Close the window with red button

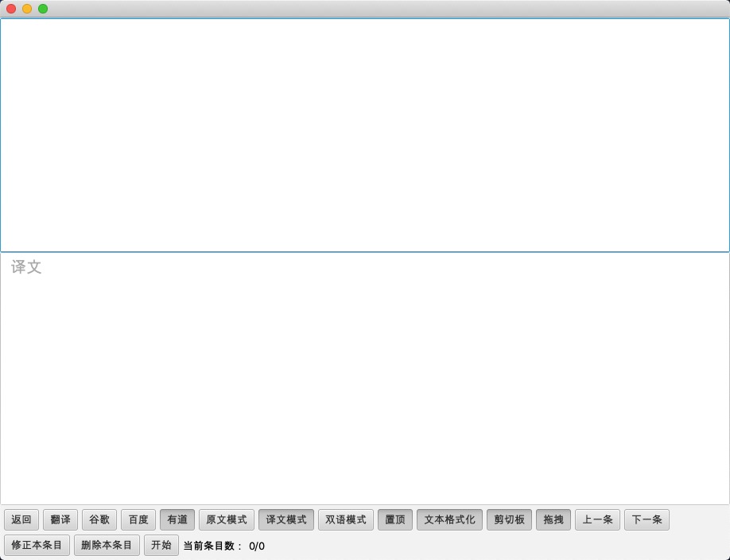[x=12, y=9]
